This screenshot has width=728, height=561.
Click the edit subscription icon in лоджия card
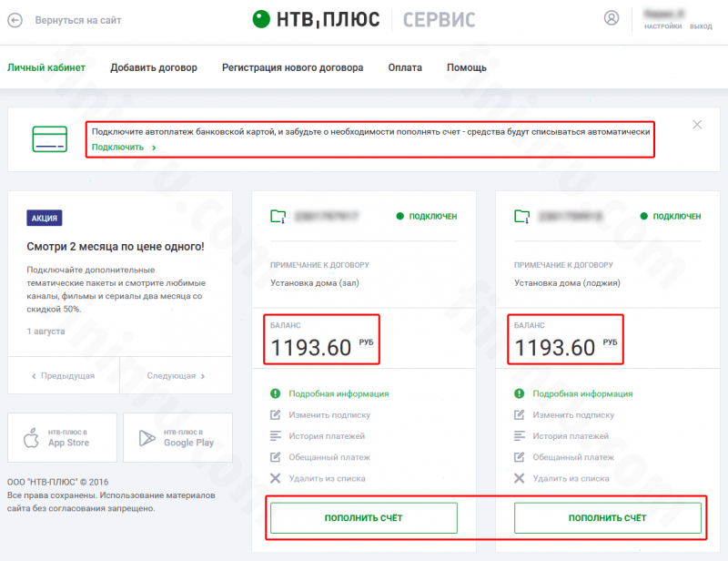(x=519, y=414)
